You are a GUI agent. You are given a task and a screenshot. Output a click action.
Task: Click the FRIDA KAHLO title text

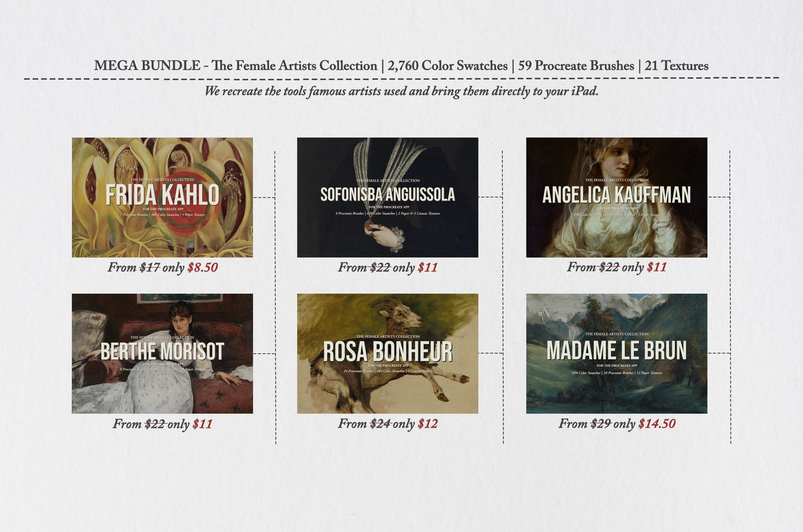click(162, 195)
